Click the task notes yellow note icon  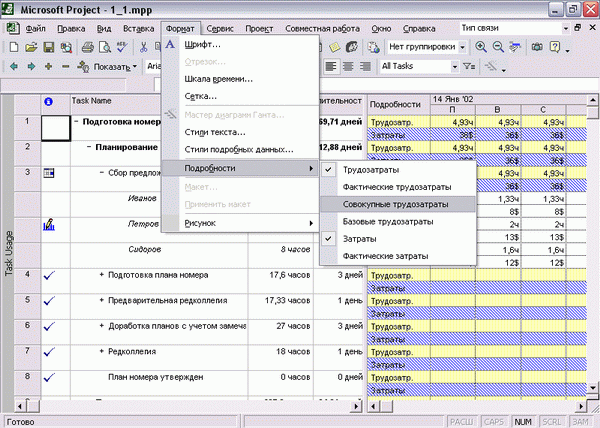tap(335, 47)
